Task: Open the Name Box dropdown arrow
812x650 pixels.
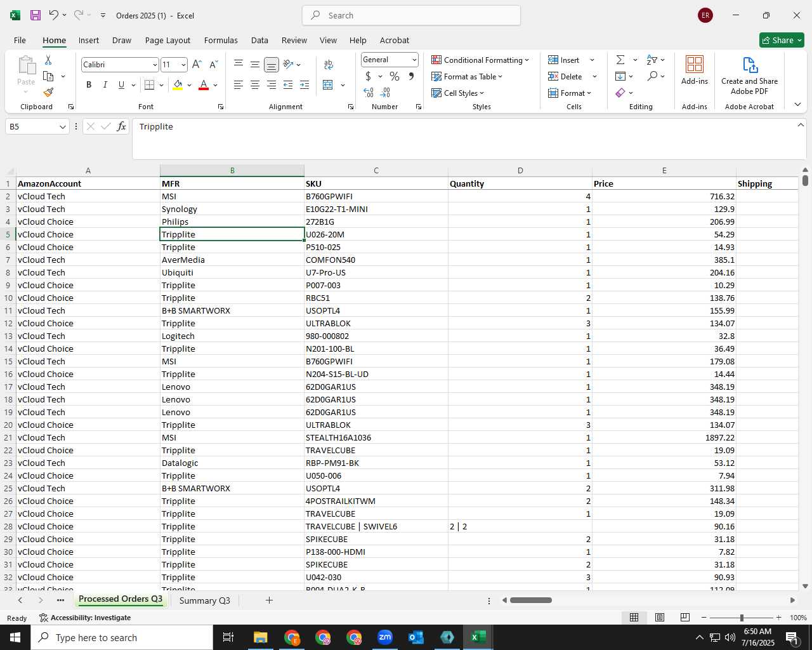Action: (x=63, y=126)
